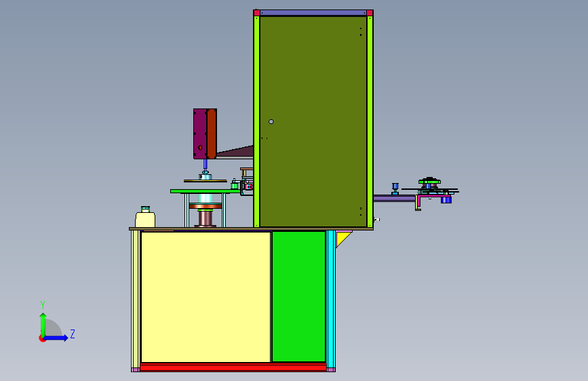Select the white bottle on the table top
Image resolution: width=588 pixels, height=381 pixels.
tap(145, 218)
